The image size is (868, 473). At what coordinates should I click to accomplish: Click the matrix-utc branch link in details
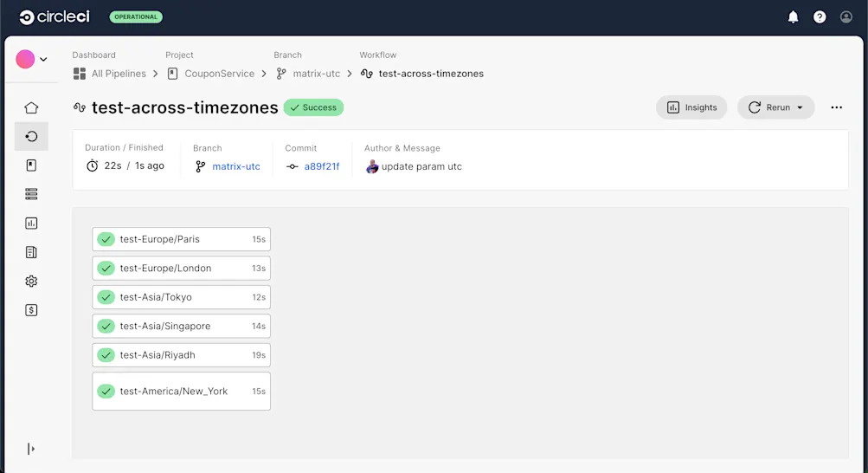tap(235, 166)
